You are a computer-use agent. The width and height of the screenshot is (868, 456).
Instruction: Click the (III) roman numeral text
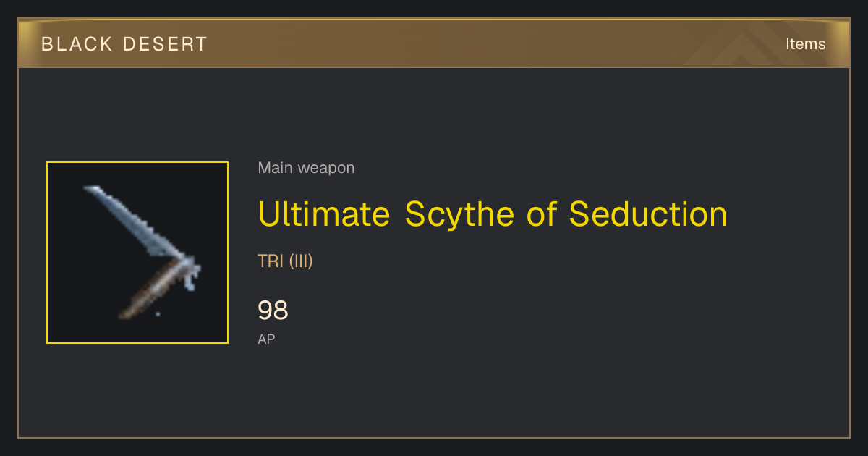pyautogui.click(x=301, y=261)
